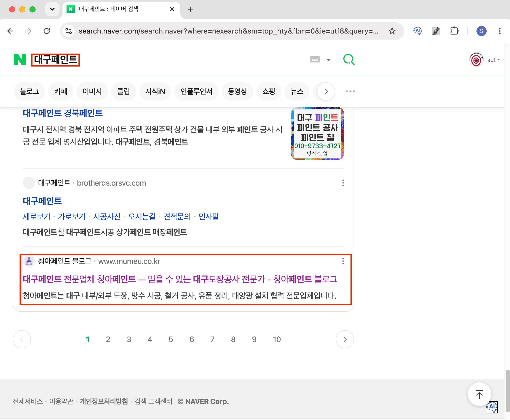Switch to the 클립 tab

[123, 91]
